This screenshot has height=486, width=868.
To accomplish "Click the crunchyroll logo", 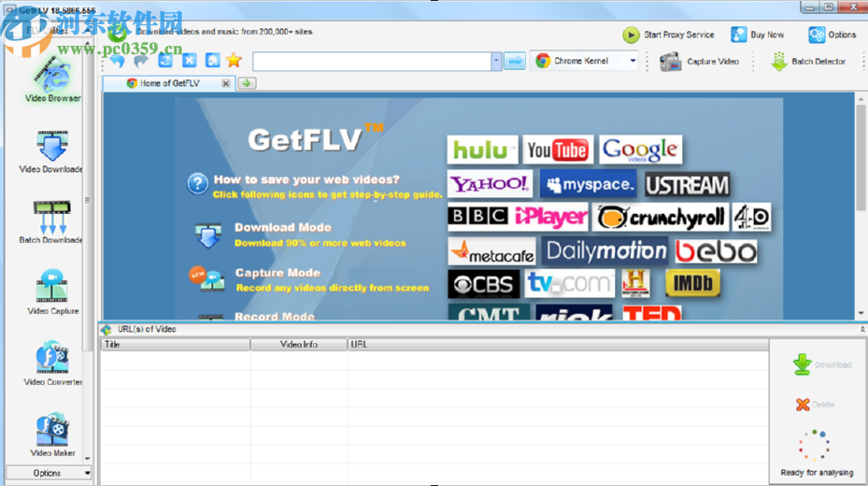I will tap(661, 217).
